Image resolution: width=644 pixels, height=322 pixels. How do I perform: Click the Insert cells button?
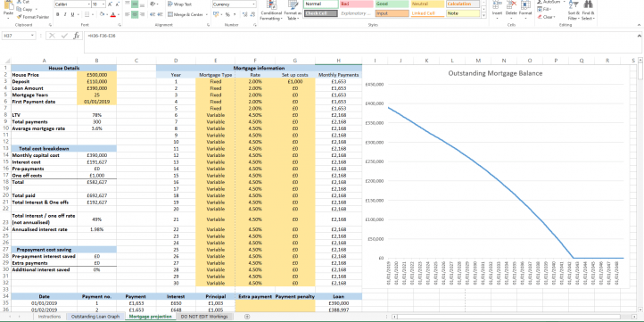(497, 9)
